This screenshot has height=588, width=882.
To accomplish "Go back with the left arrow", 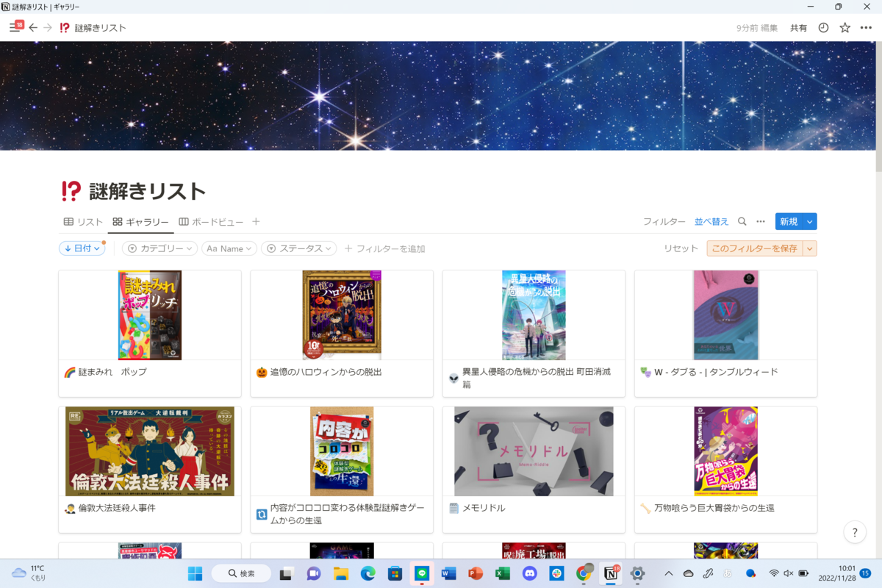I will pos(32,28).
